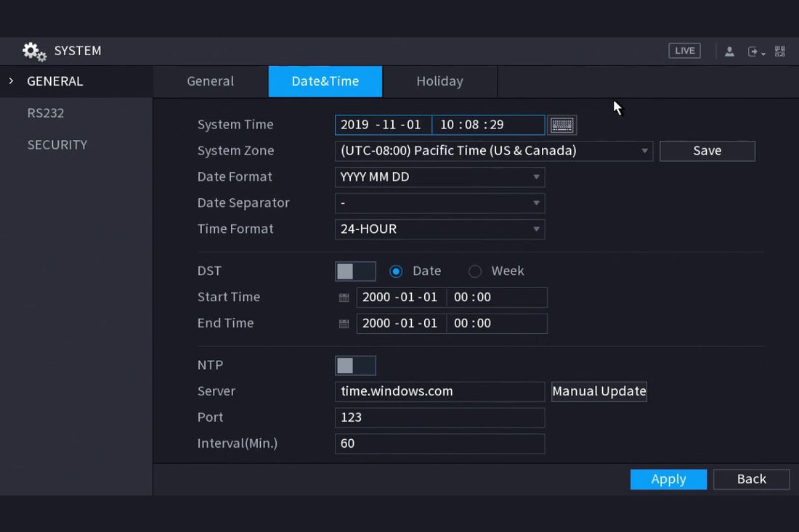Switch to LIVE view

click(684, 50)
